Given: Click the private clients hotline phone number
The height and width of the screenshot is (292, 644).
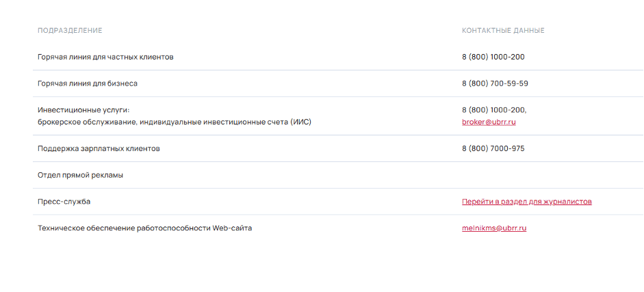Looking at the screenshot, I should pos(493,57).
